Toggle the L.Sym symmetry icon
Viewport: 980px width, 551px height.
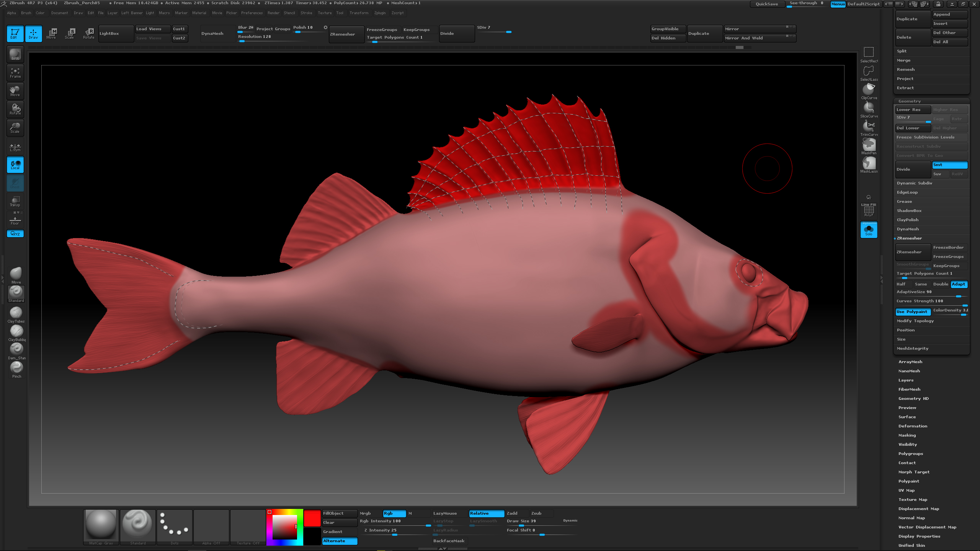[x=15, y=147]
